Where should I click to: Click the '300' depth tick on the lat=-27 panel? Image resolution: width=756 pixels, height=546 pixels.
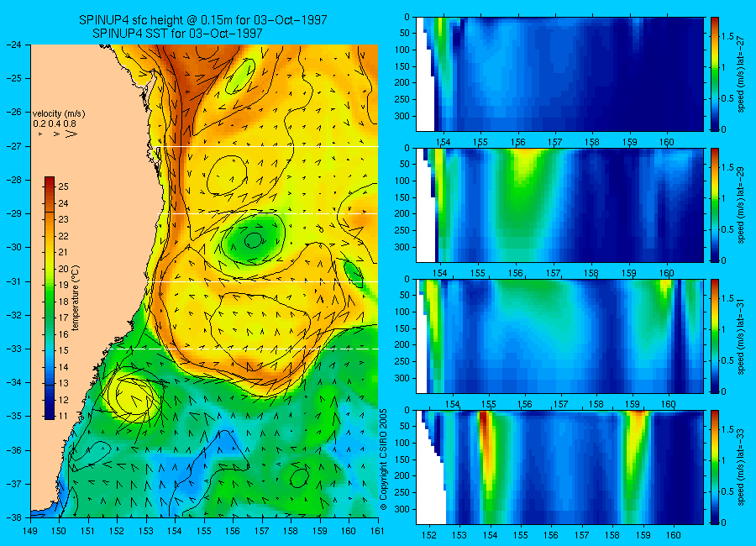tap(402, 116)
